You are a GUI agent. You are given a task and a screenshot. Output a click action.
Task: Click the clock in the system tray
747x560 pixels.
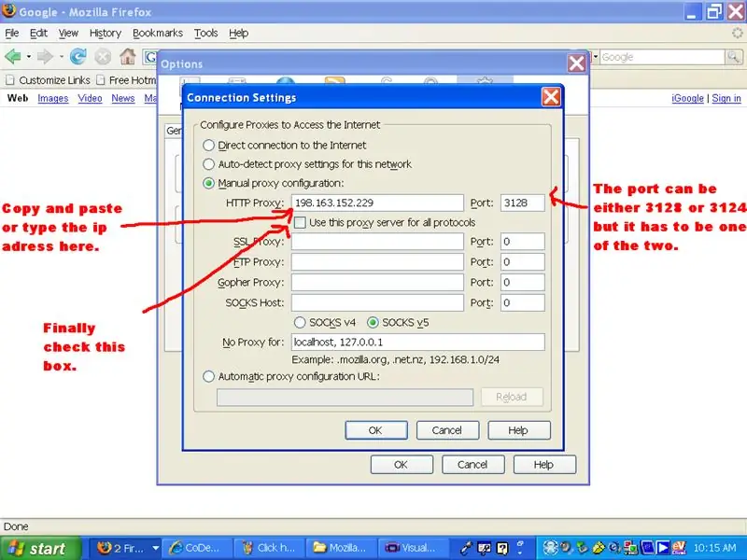714,548
